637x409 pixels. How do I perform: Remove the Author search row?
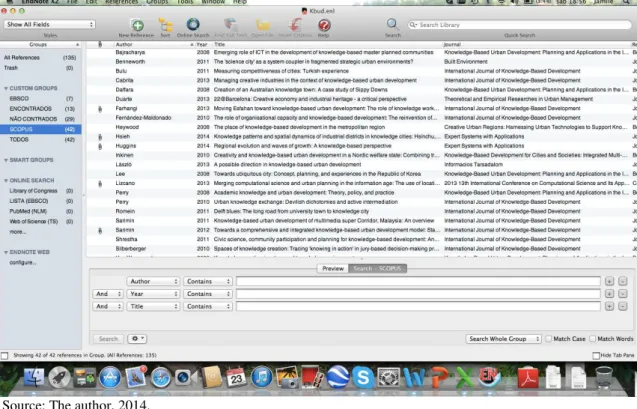[x=622, y=281]
